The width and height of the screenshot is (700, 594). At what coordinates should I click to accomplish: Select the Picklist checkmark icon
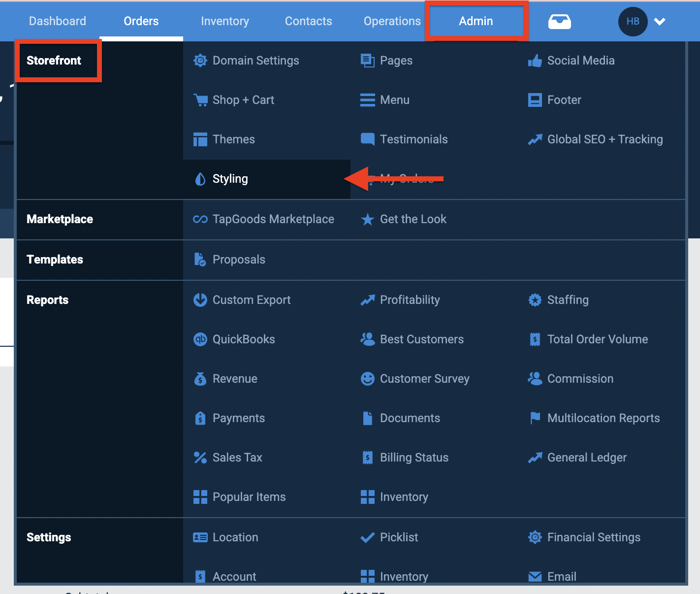367,537
